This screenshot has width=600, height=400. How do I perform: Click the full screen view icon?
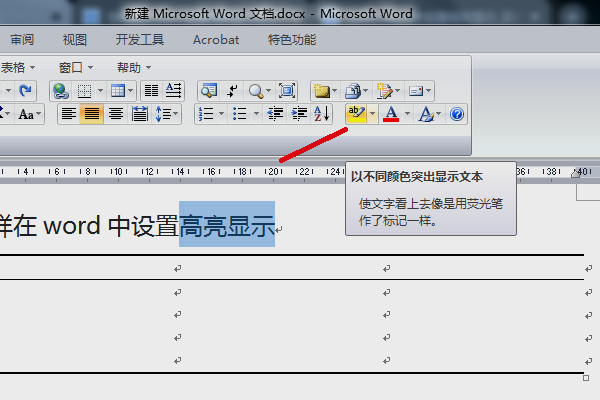click(x=287, y=91)
